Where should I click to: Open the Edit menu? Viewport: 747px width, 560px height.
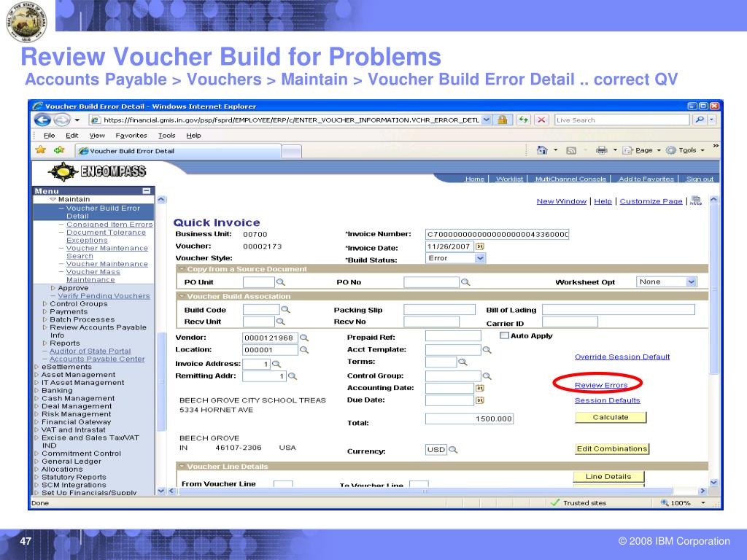coord(72,135)
